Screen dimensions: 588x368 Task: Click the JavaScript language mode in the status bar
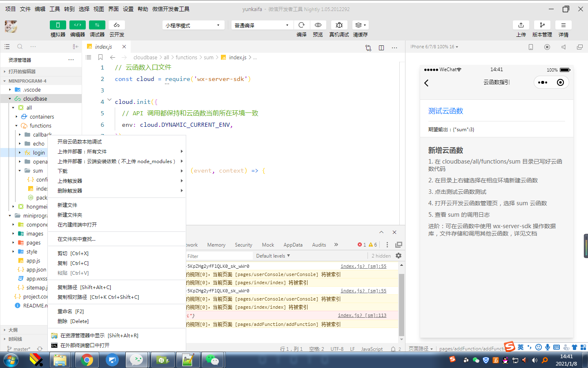click(x=372, y=349)
